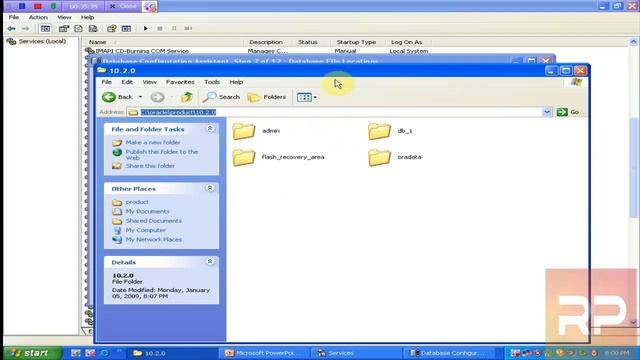Screen dimensions: 640x360
Task: Expand the Address bar dropdown
Action: tap(547, 112)
